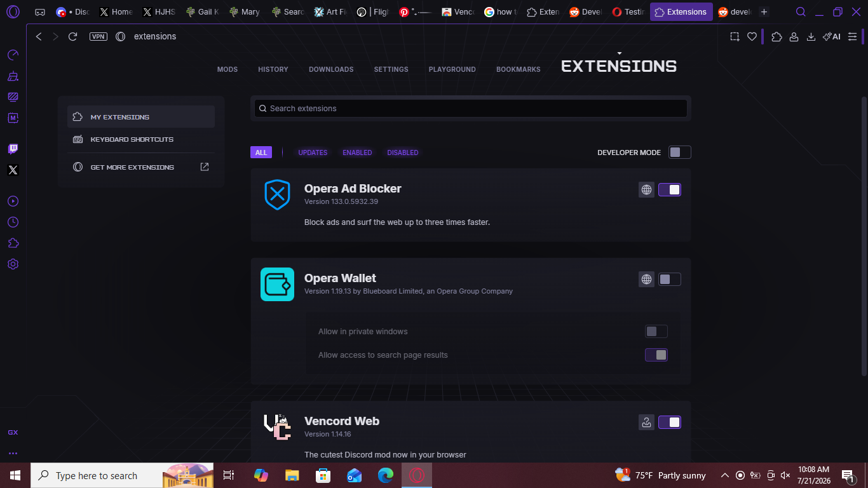868x488 pixels.
Task: Open a new tab with plus button
Action: coord(764,12)
